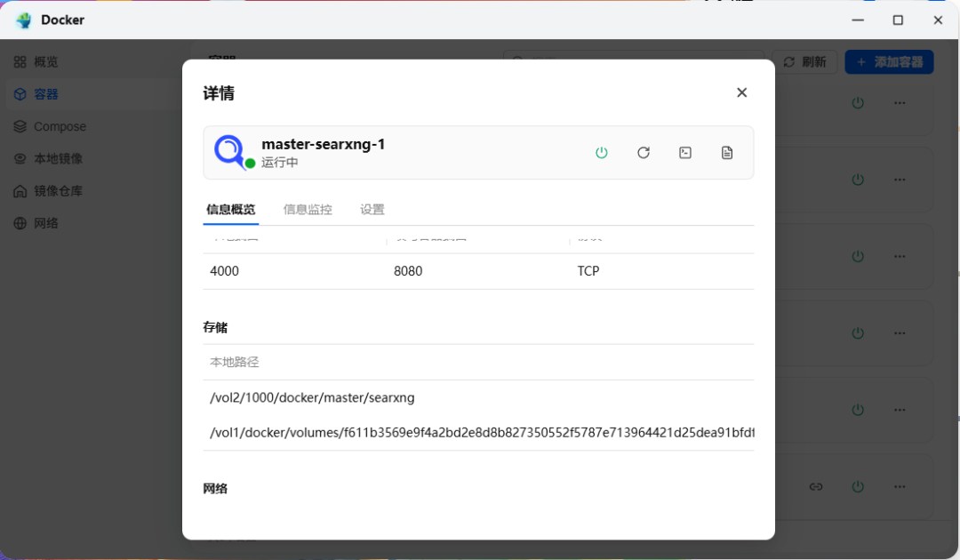Go to 容器 in the sidebar
Screen dimensions: 960x560
[x=46, y=94]
